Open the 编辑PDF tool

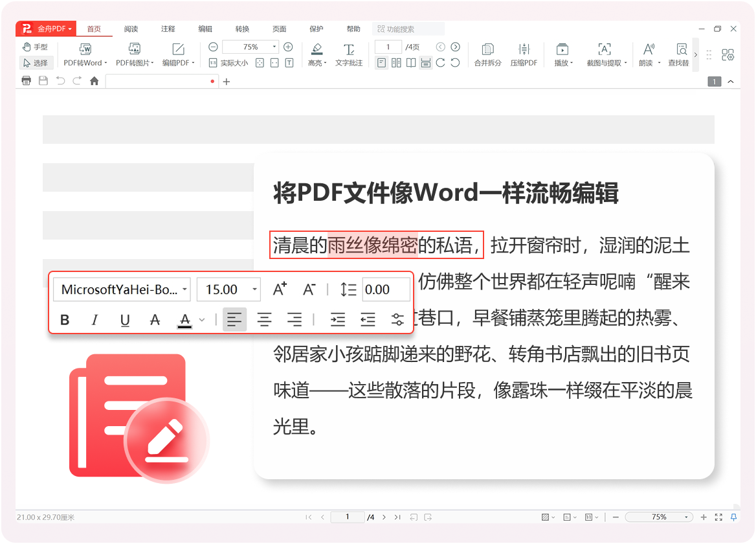click(x=179, y=54)
